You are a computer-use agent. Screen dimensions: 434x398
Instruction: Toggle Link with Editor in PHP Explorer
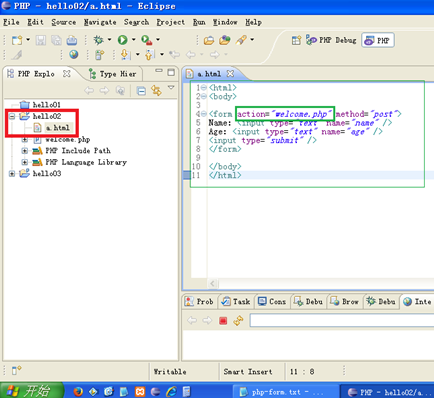156,90
